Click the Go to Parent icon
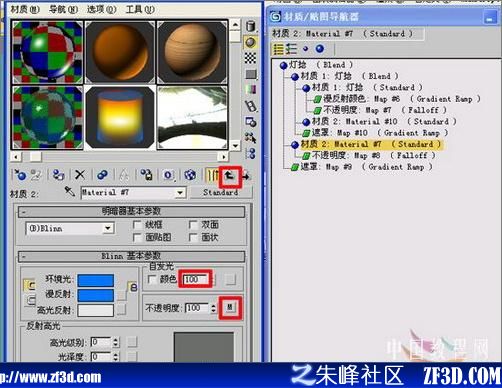Viewport: 502px width, 388px height. coord(229,175)
